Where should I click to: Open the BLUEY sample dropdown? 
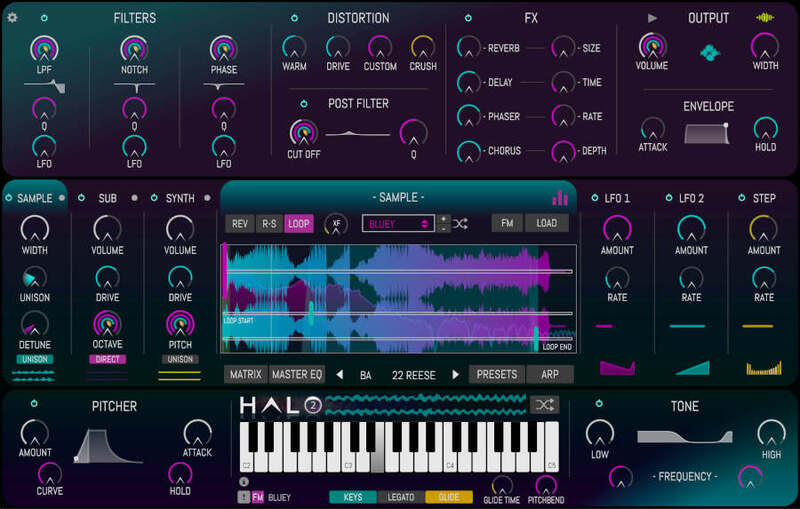[x=398, y=224]
